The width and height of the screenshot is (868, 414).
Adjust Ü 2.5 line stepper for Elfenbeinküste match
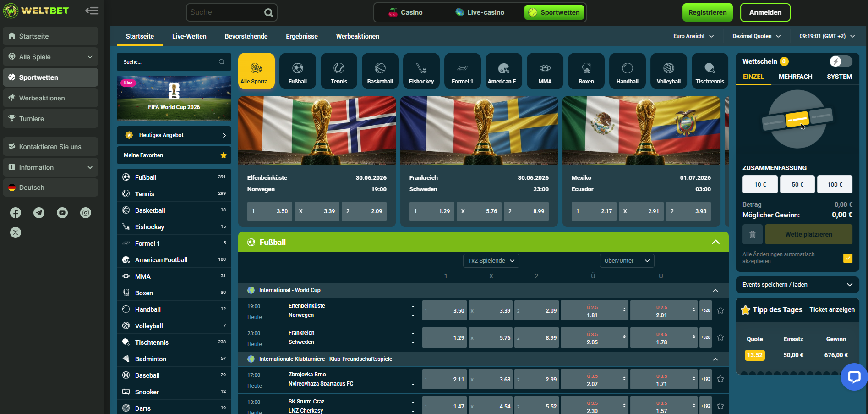[x=624, y=310]
